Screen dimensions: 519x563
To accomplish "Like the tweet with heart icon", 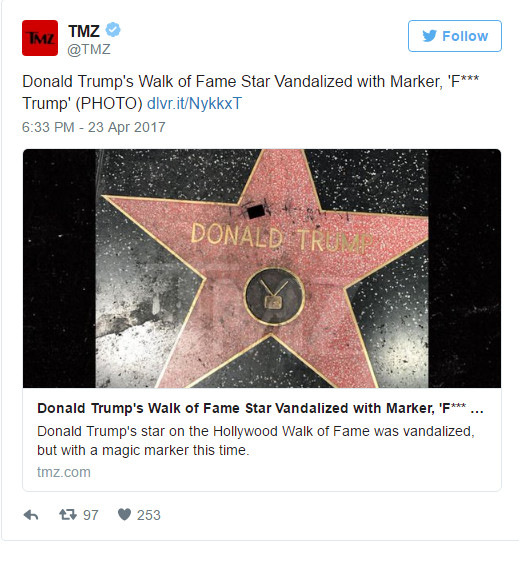I will [124, 515].
